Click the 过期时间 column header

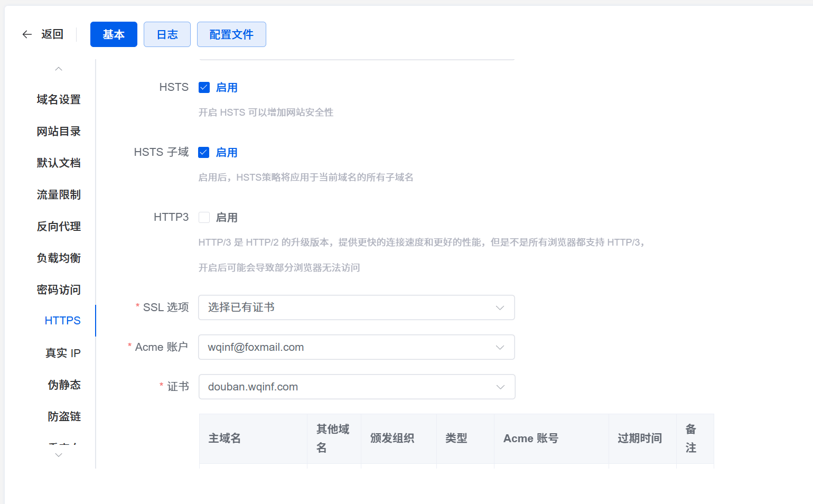640,438
